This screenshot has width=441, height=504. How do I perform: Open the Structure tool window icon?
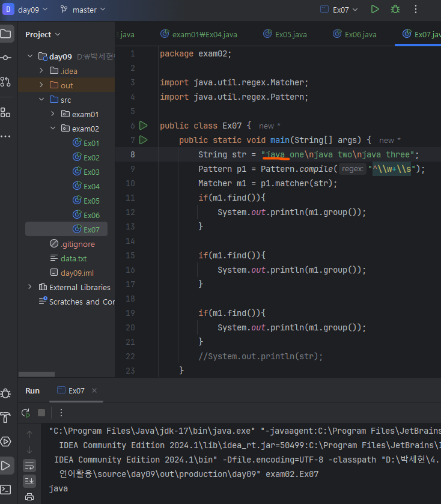pos(5,112)
